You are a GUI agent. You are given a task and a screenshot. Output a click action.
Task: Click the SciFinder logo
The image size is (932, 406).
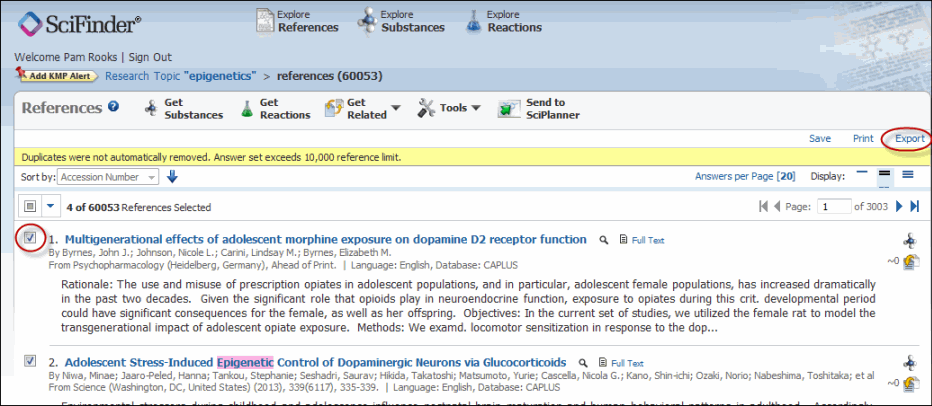coord(79,24)
